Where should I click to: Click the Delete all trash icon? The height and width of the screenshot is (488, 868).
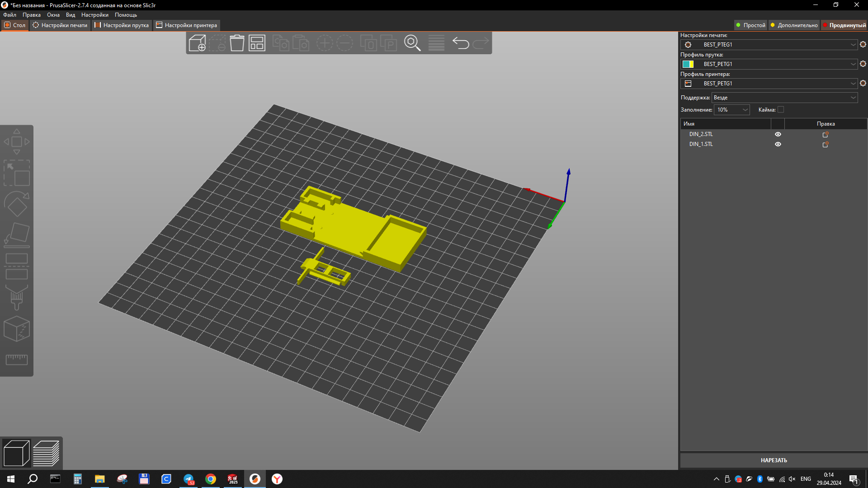point(237,43)
